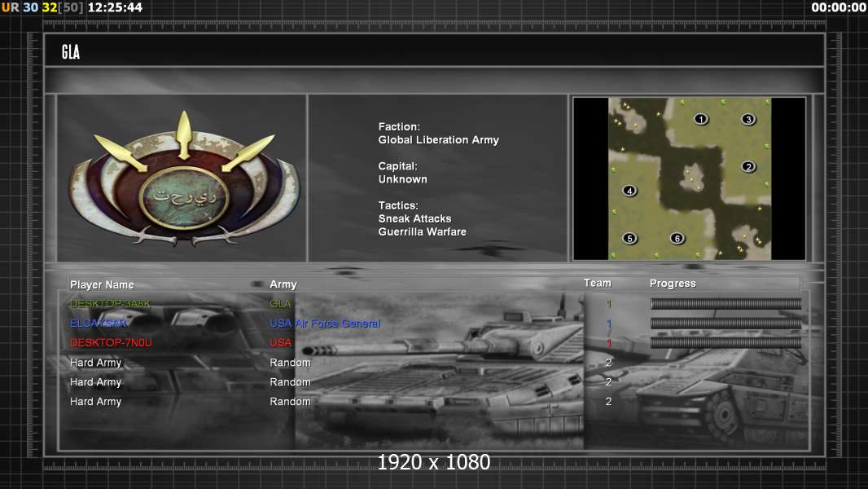Click the 00:00:00 game timer
The height and width of the screenshot is (489, 868).
pyautogui.click(x=838, y=8)
